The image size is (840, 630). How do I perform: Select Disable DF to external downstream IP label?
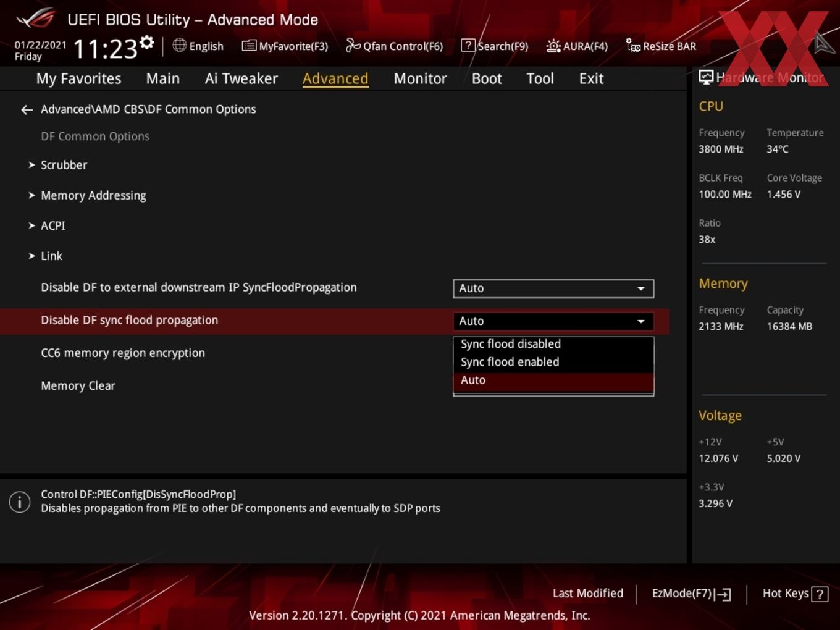tap(198, 287)
